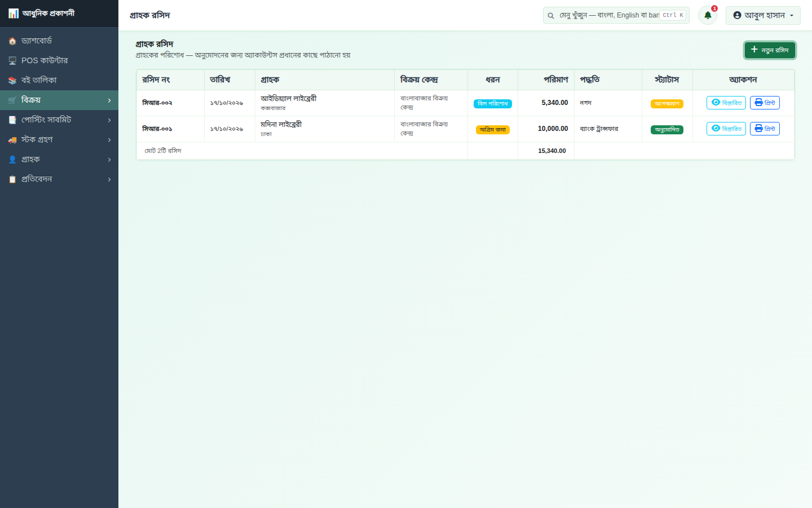The image size is (812, 508).
Task: Click the অনুমোদিত status badge
Action: tap(667, 130)
